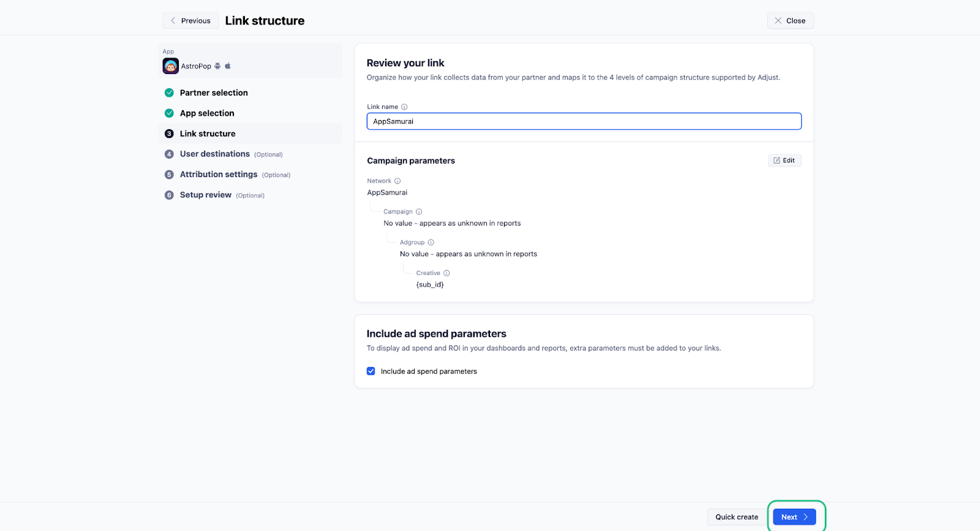The image size is (980, 531).
Task: Click the step 4 number badge
Action: (x=169, y=154)
